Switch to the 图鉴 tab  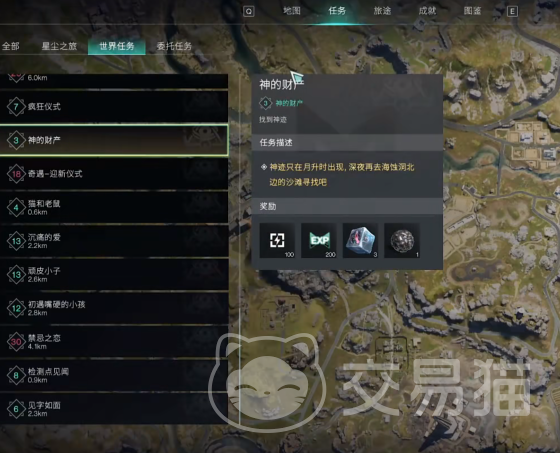[x=472, y=11]
